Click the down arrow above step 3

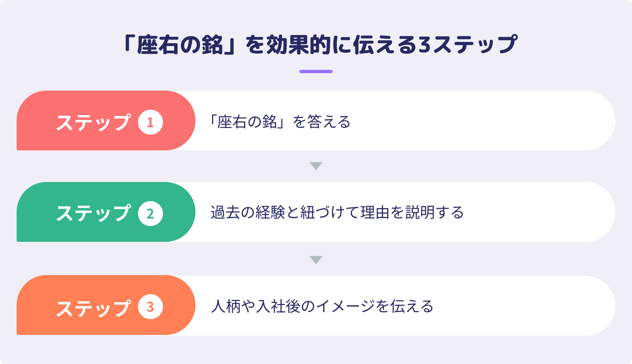pyautogui.click(x=316, y=260)
